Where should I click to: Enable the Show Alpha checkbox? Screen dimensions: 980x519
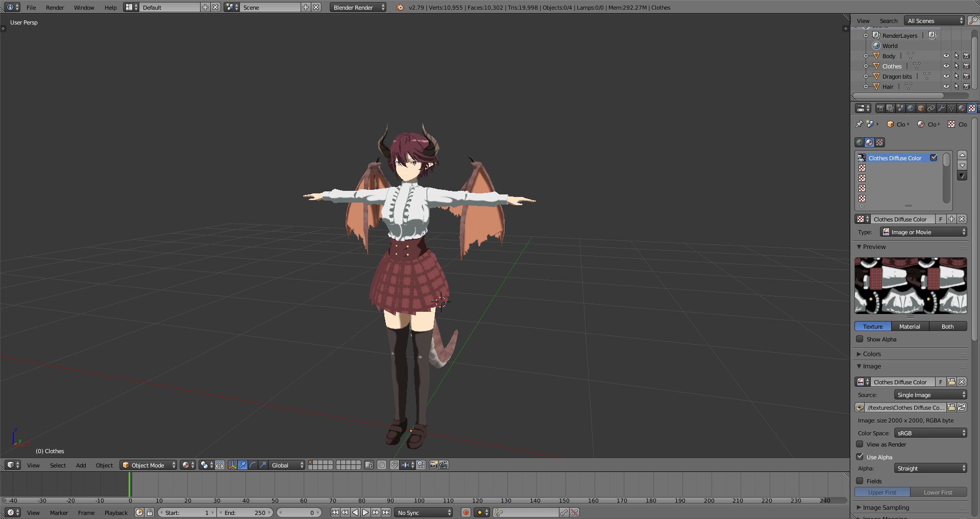[860, 339]
